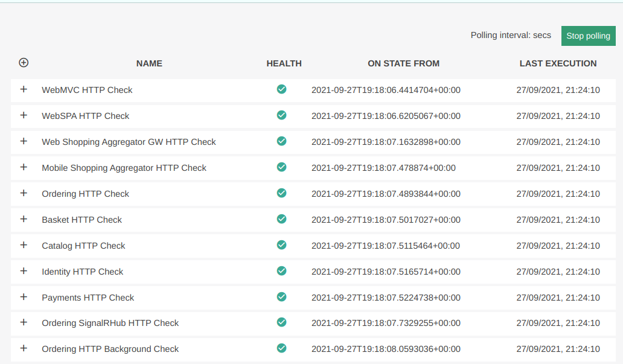This screenshot has width=623, height=364.
Task: Expand Web Shopping Aggregator GW HTTP Check
Action: point(24,141)
